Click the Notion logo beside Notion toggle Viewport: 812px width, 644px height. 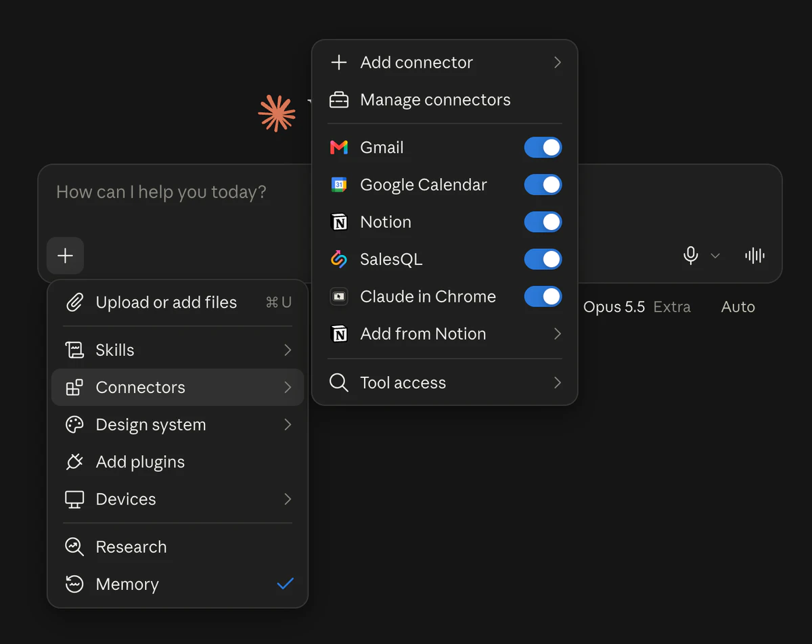coord(338,222)
